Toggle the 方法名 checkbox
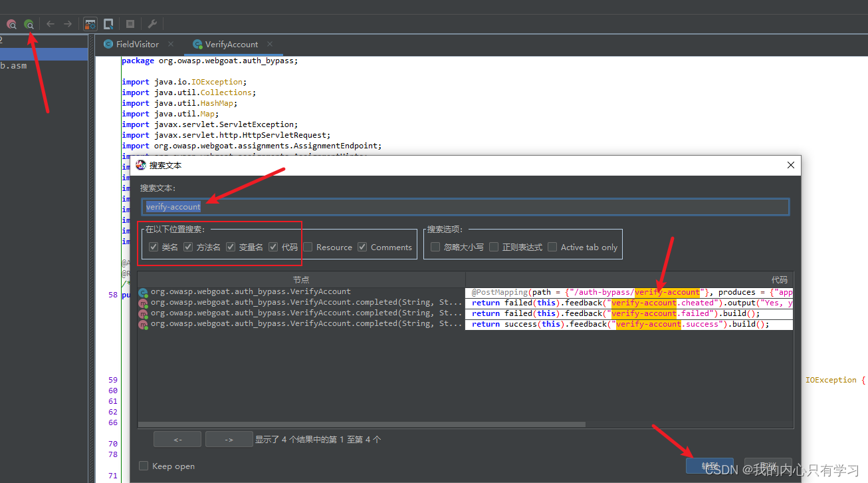Screen dimensions: 868x483 click(x=188, y=247)
